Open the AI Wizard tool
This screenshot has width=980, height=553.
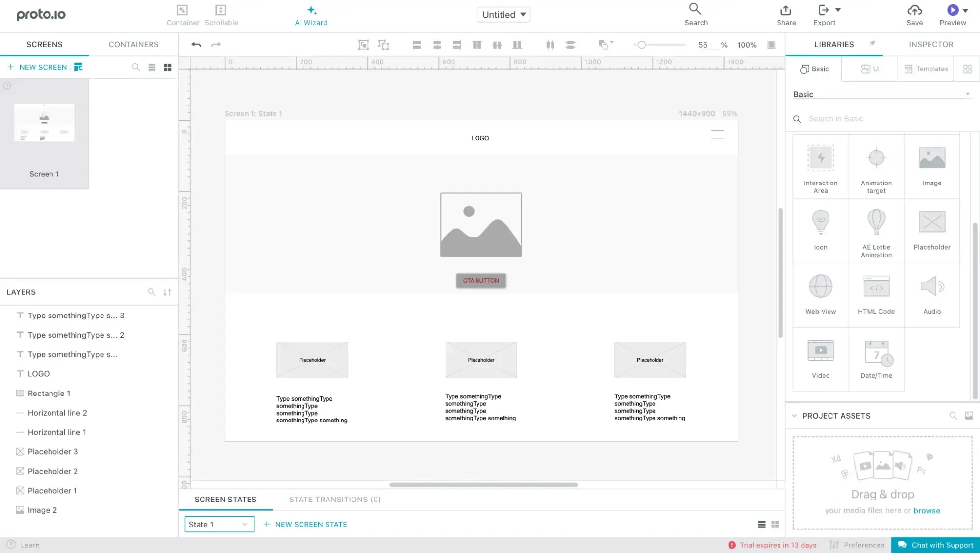pyautogui.click(x=311, y=15)
